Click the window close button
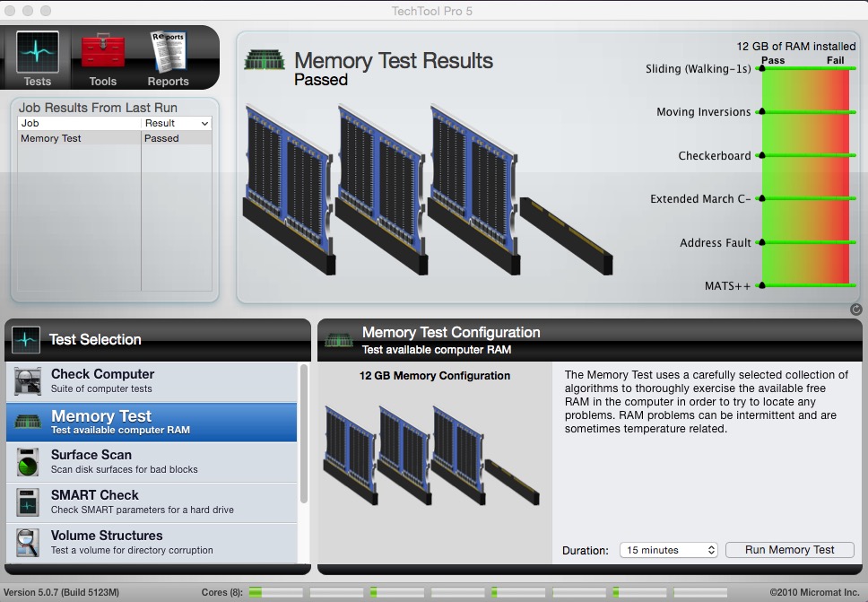The height and width of the screenshot is (602, 868). [x=10, y=11]
